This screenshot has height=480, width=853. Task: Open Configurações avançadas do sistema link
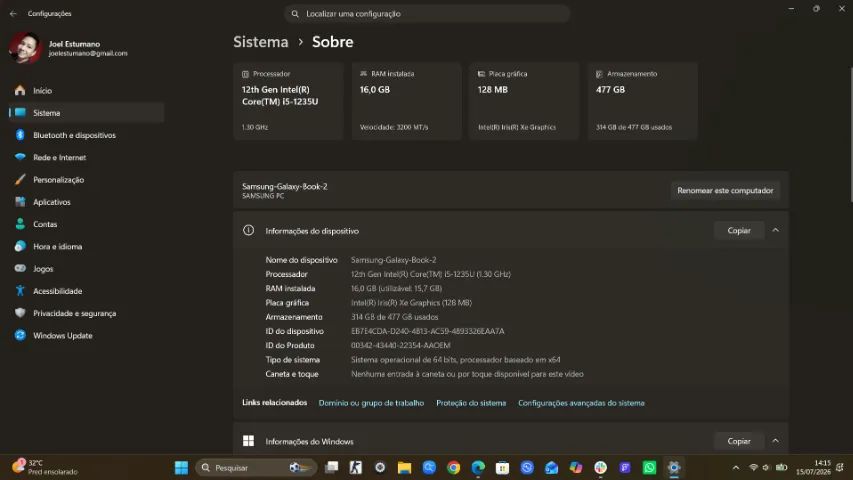581,403
